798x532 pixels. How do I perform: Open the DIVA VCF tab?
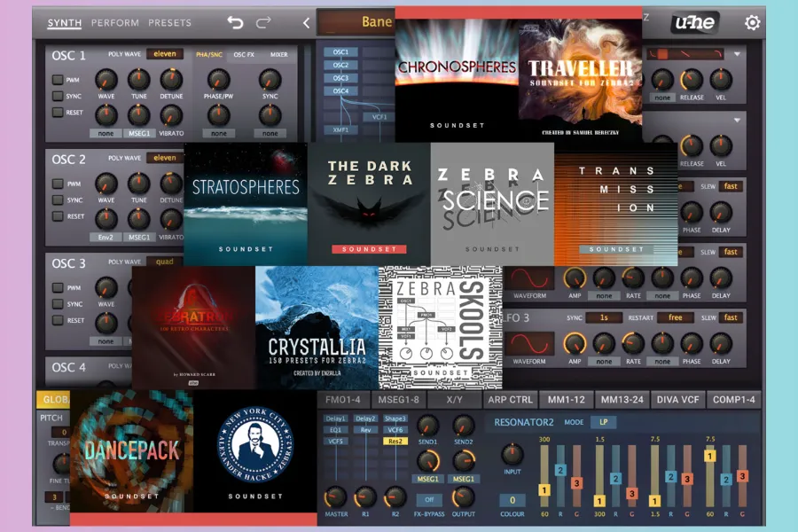(679, 400)
